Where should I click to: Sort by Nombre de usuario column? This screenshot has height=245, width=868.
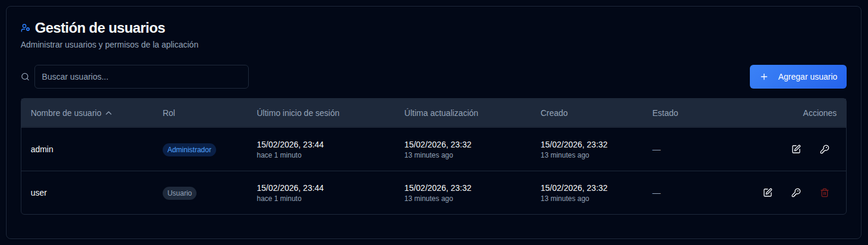pyautogui.click(x=66, y=113)
